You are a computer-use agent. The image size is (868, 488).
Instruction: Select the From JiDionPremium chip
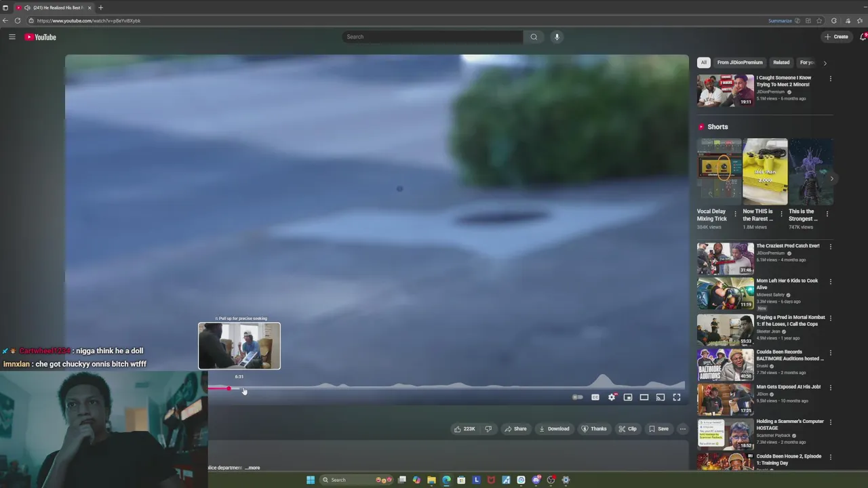(x=740, y=62)
